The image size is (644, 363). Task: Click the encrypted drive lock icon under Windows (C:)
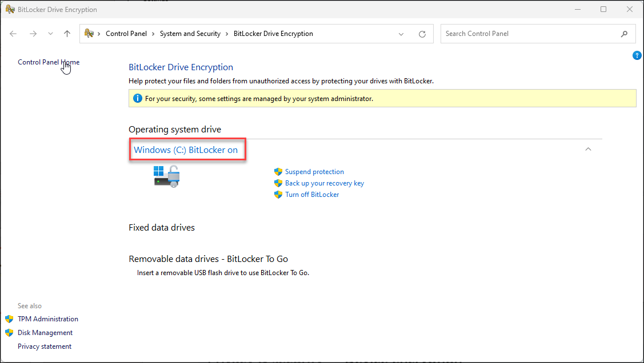click(x=167, y=176)
